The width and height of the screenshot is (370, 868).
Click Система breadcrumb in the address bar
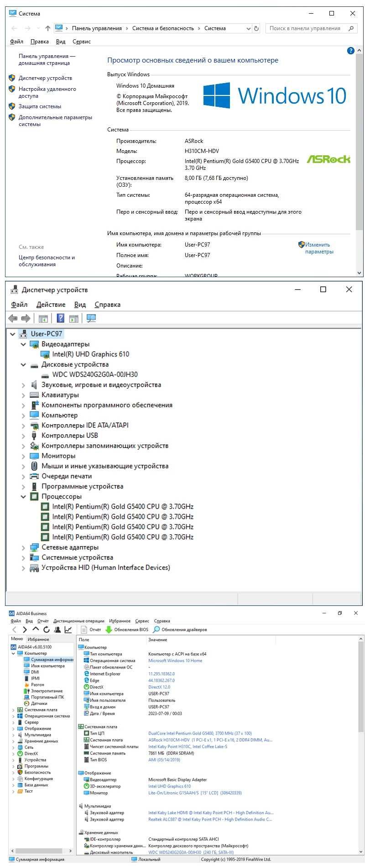coord(215,28)
